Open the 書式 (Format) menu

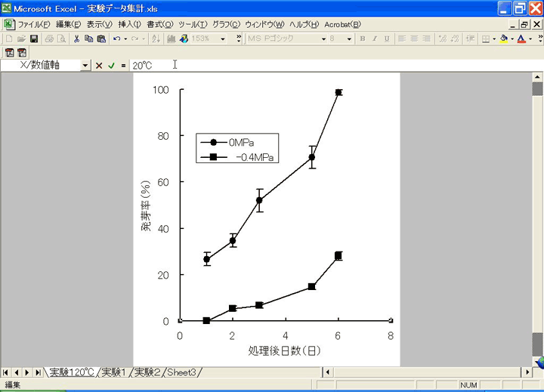pos(159,24)
